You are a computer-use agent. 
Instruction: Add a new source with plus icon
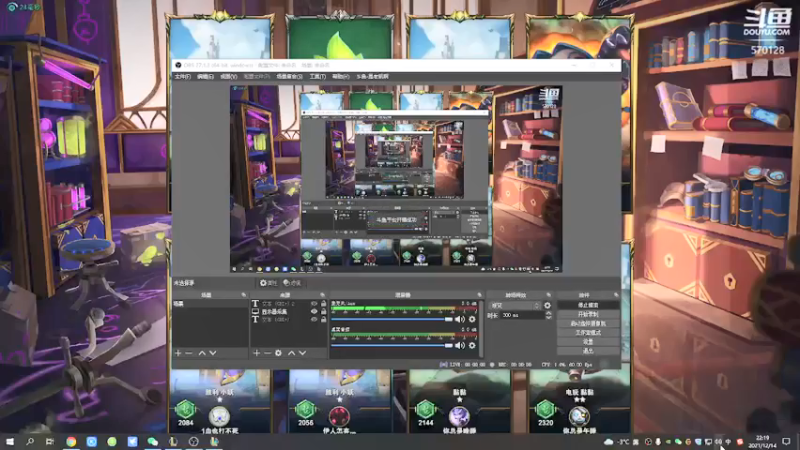click(257, 353)
